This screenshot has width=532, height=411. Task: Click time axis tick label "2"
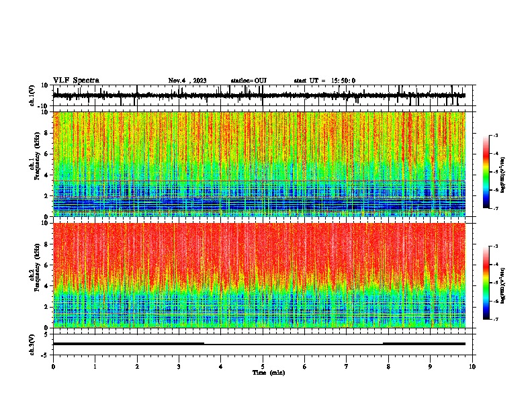pyautogui.click(x=137, y=367)
